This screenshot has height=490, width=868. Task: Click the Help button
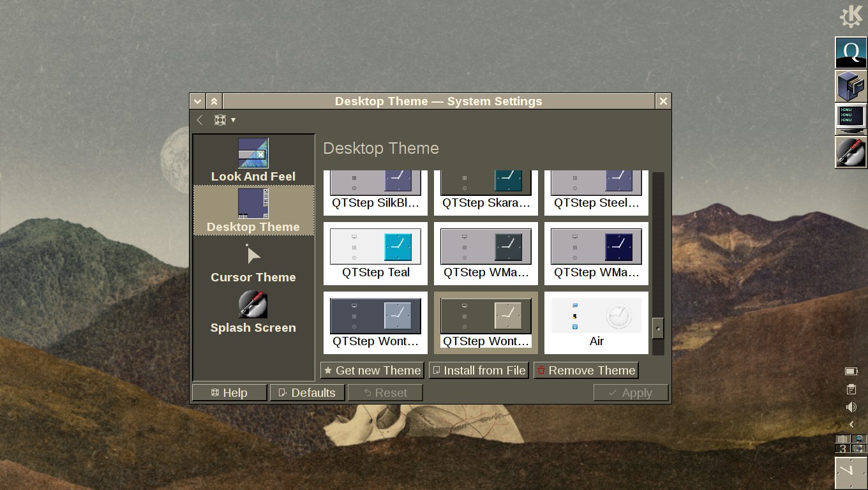(x=229, y=393)
